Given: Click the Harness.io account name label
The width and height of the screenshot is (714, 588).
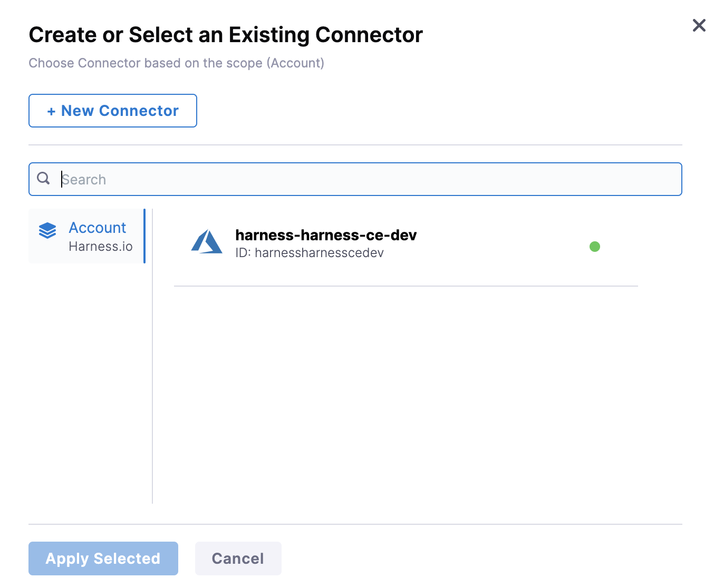Looking at the screenshot, I should [x=101, y=247].
